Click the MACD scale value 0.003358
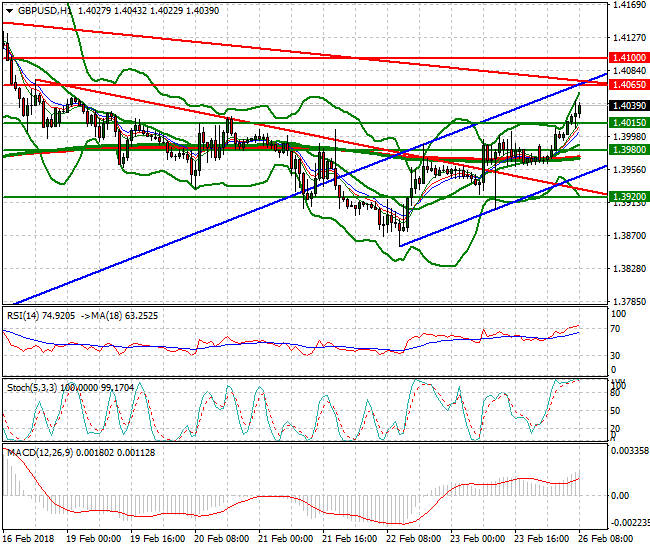The image size is (650, 550). point(630,451)
